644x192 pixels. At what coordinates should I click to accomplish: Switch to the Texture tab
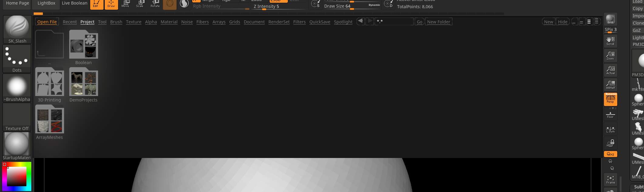click(134, 22)
